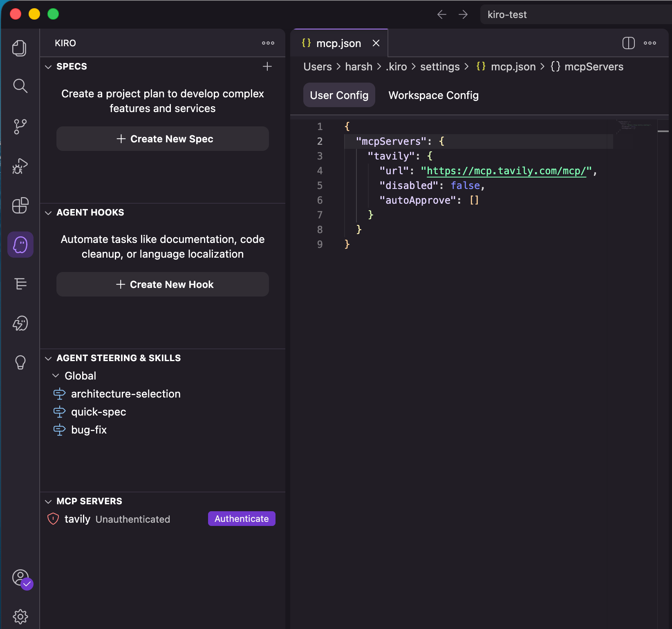This screenshot has width=672, height=629.
Task: Click the Create New Hook button
Action: tap(163, 284)
